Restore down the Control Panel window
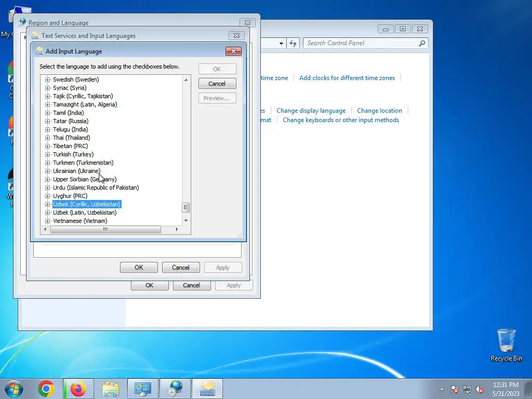Viewport: 532px width, 399px height. coord(403,29)
